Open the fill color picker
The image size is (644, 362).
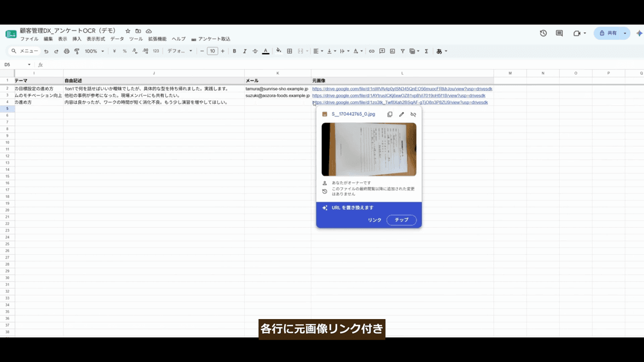(279, 51)
